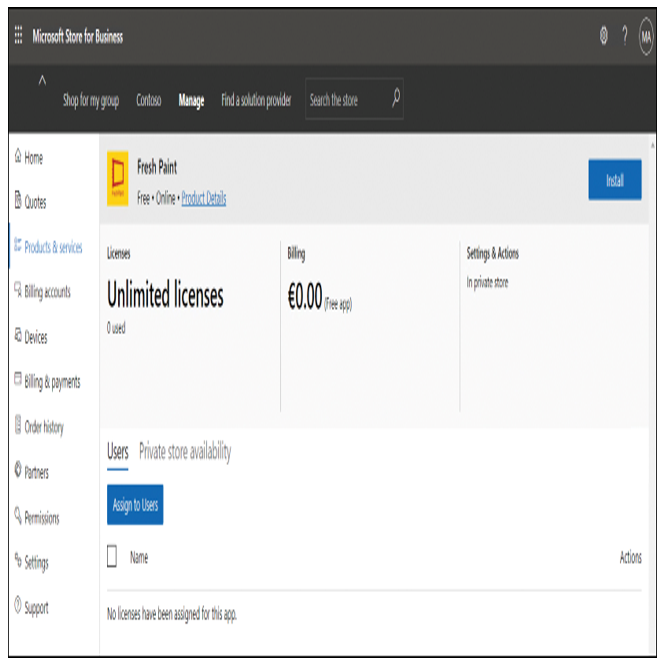Viewport: 664px width, 665px height.
Task: Click the Products & services icon
Action: click(x=18, y=244)
